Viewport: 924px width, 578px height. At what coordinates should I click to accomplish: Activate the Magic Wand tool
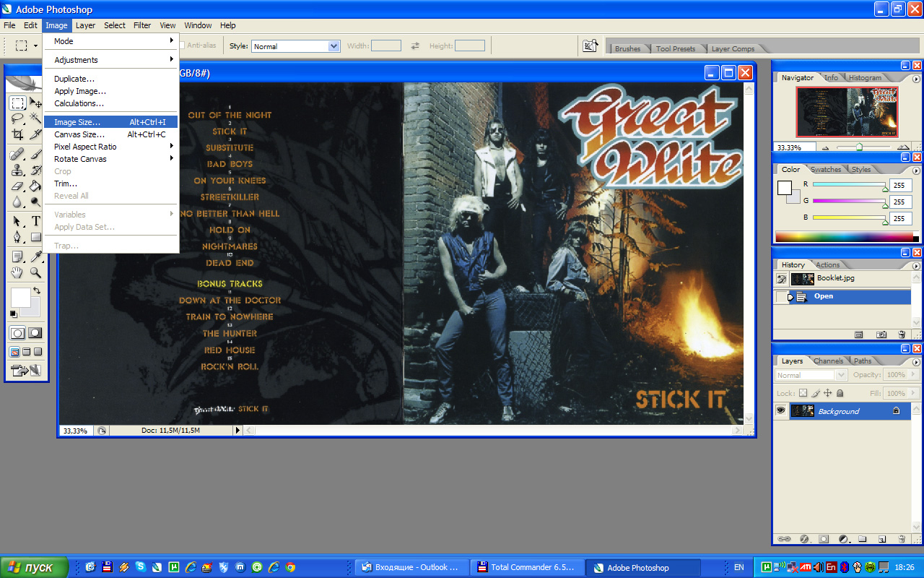coord(36,118)
